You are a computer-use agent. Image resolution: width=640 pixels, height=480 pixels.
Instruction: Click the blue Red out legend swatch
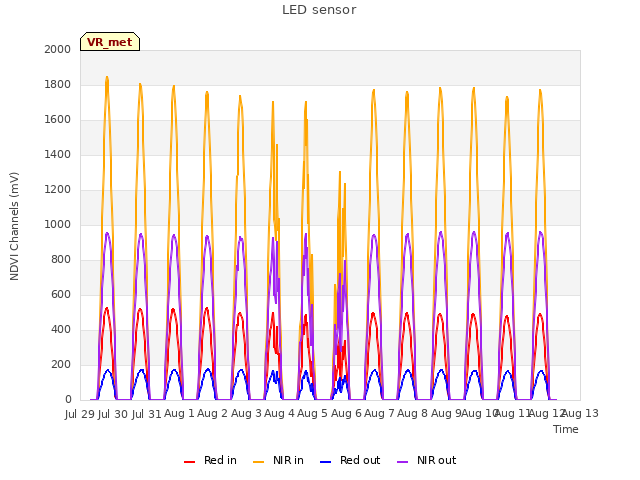325,461
